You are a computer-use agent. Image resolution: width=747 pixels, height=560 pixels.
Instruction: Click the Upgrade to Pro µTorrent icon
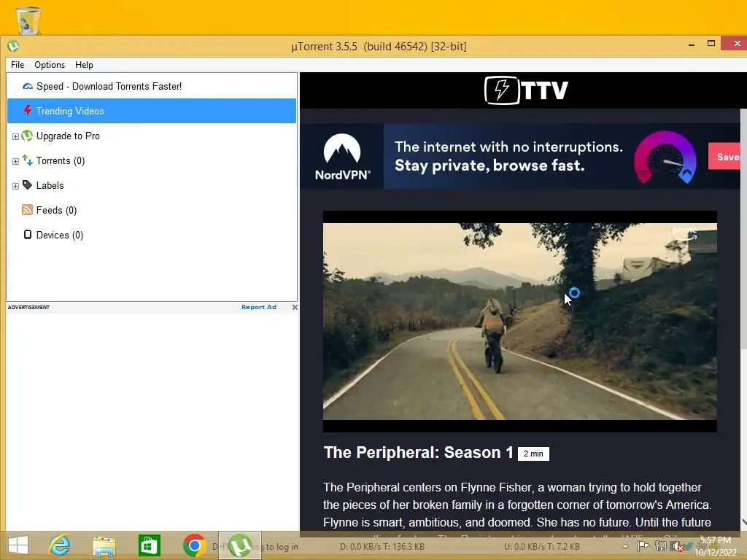[28, 136]
